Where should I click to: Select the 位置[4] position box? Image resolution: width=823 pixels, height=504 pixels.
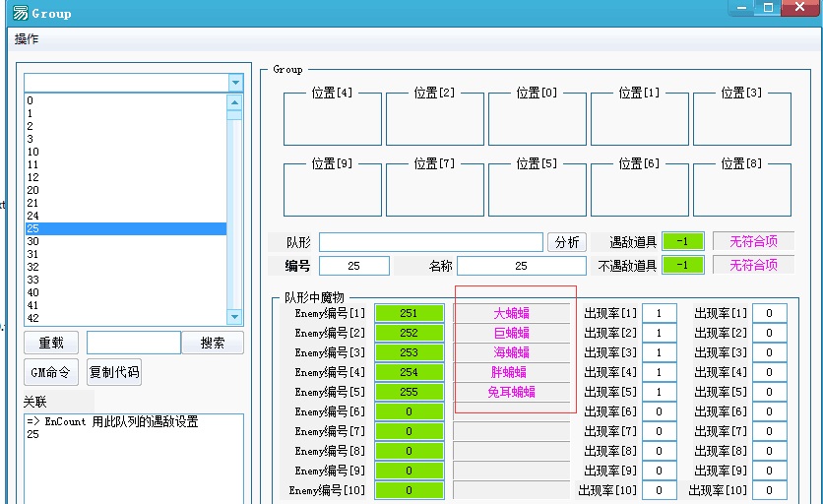[332, 120]
